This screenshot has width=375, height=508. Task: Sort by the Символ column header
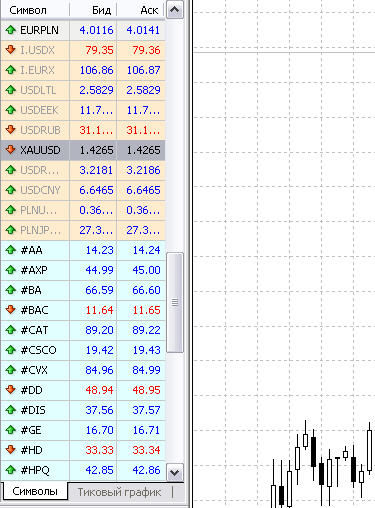[x=35, y=10]
